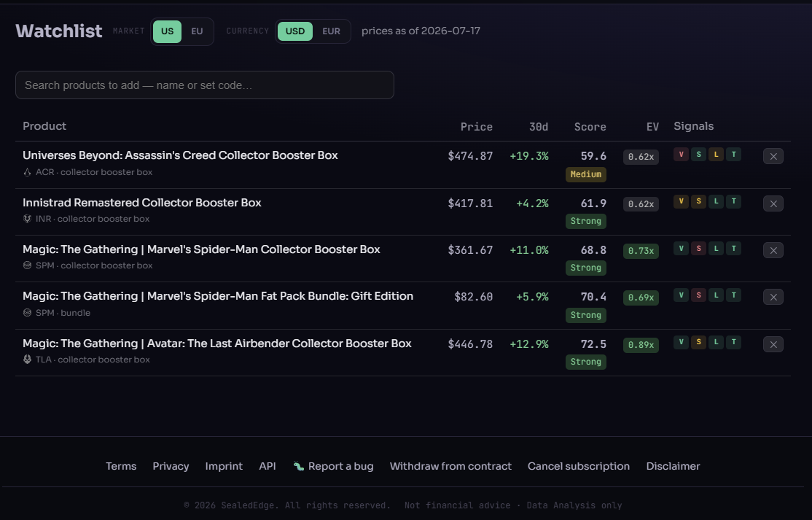The image size is (812, 520).
Task: Sort by the Price column header
Action: [477, 127]
